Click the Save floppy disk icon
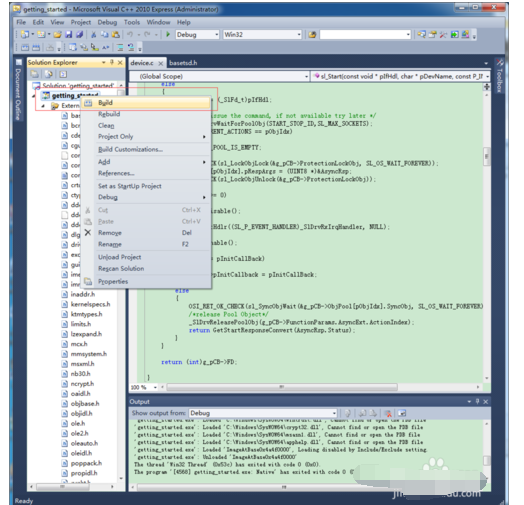Image resolution: width=524 pixels, height=505 pixels. (69, 34)
